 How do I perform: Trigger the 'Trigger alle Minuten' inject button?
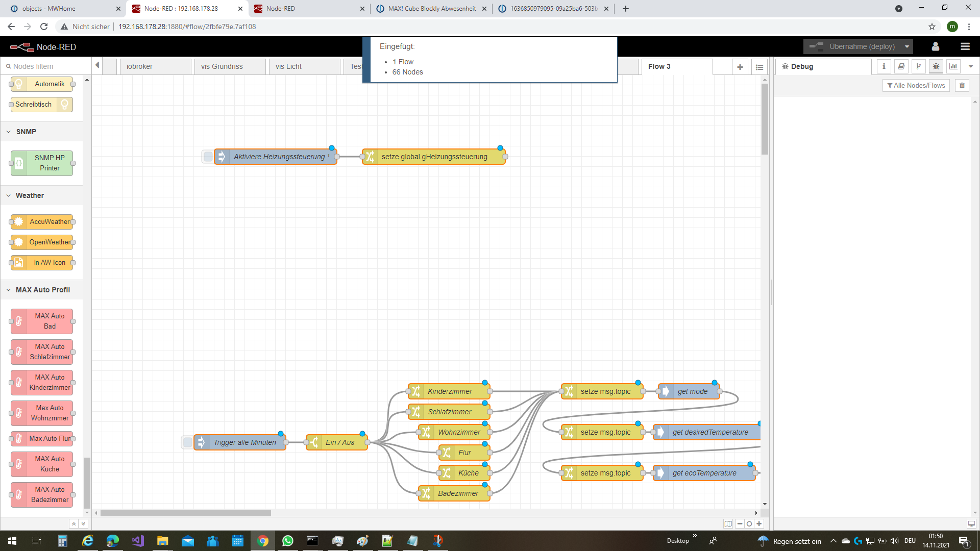187,442
